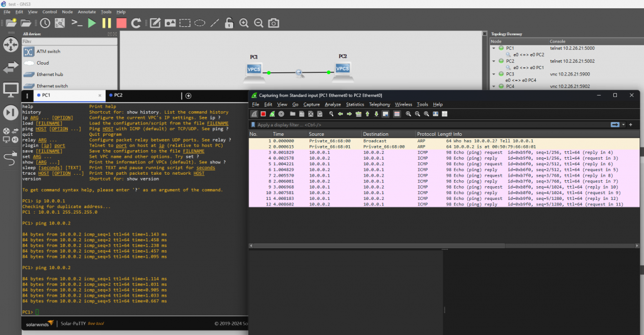Click Wireshark display filter field
This screenshot has height=335, width=644.
433,125
